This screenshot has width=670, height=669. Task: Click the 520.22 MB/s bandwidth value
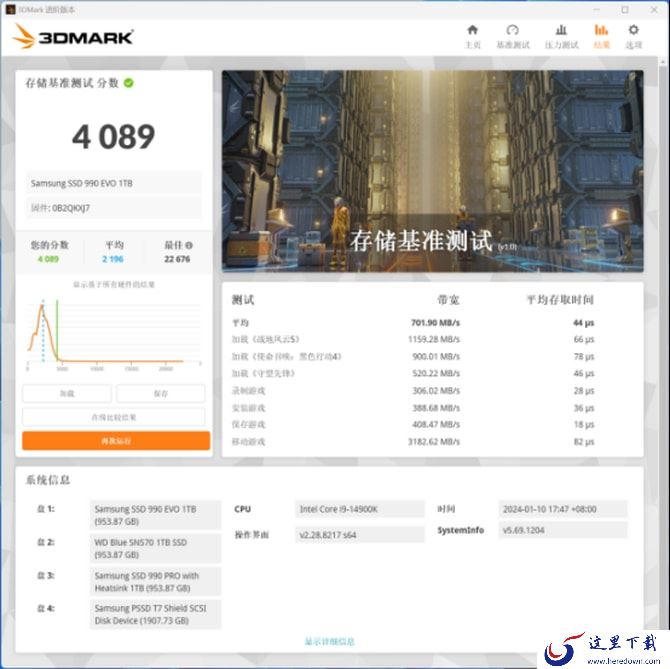[x=436, y=373]
